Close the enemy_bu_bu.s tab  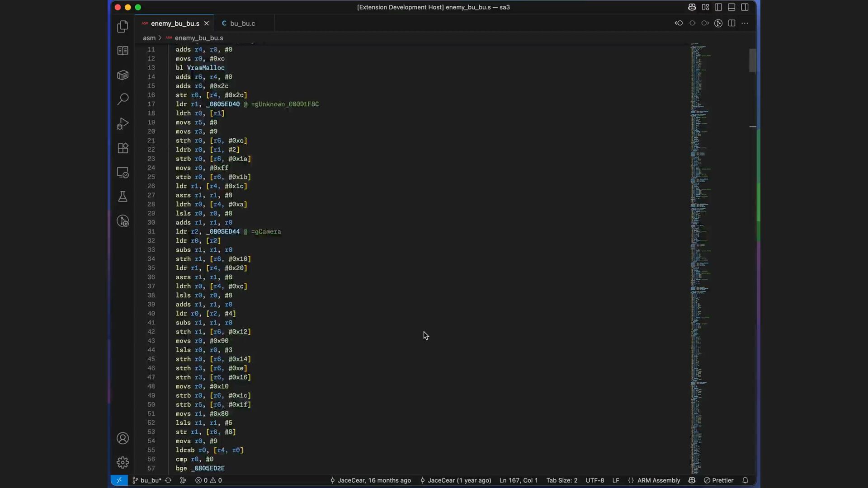point(207,23)
